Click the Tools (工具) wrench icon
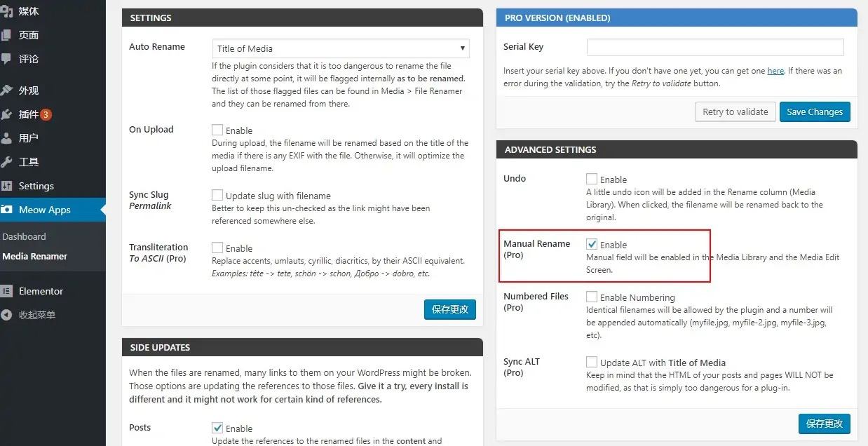Image resolution: width=868 pixels, height=446 pixels. point(6,162)
